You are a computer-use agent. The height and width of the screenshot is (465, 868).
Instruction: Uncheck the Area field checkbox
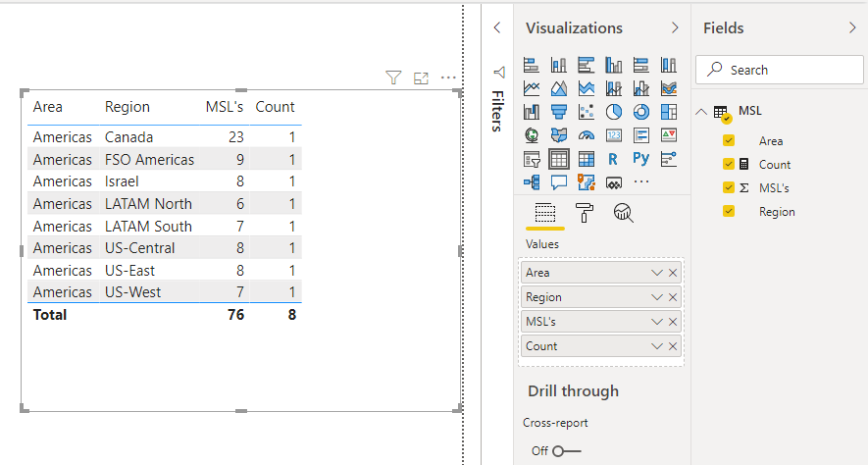(x=729, y=140)
